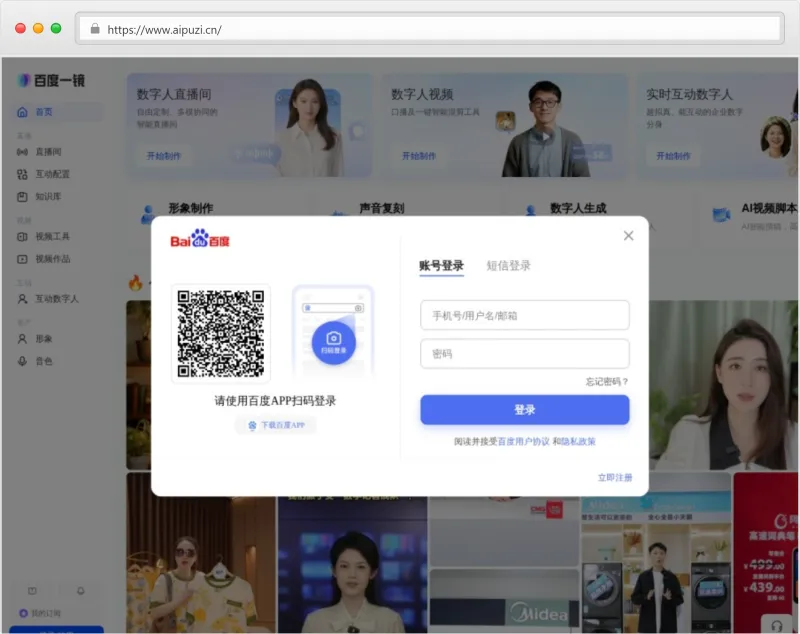Image resolution: width=800 pixels, height=634 pixels.
Task: Open the 立即注册 link
Action: (x=615, y=477)
